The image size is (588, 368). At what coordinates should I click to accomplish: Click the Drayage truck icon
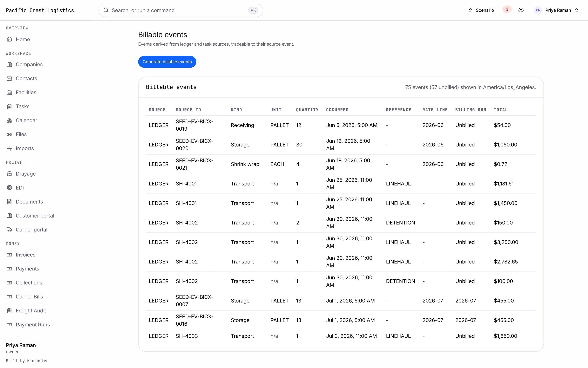tap(9, 174)
